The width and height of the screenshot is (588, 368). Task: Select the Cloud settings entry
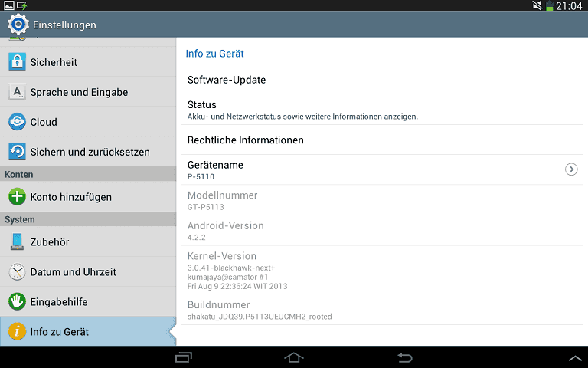pos(88,122)
